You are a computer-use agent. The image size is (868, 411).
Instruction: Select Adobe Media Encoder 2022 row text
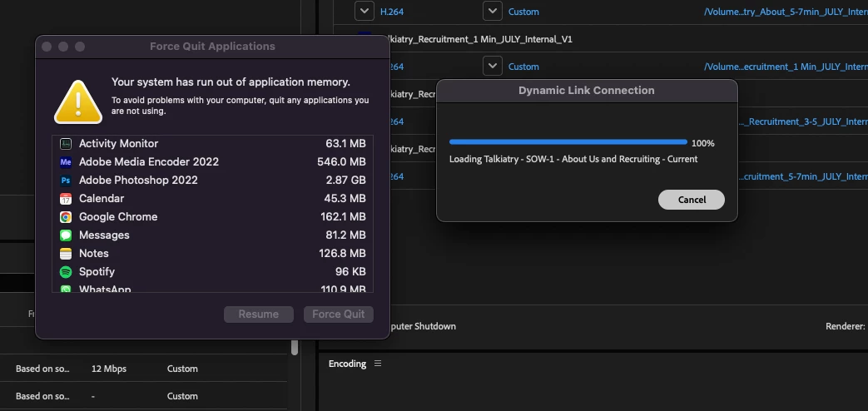[x=149, y=162]
